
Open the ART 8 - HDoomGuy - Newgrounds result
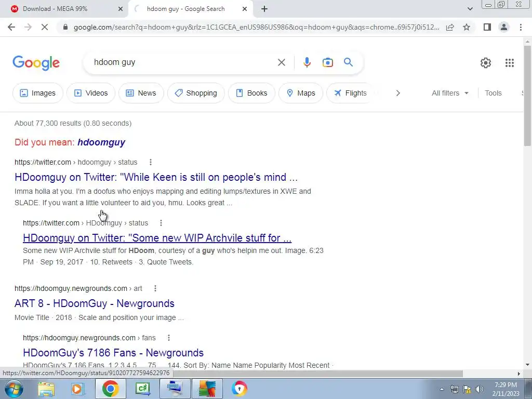point(95,303)
